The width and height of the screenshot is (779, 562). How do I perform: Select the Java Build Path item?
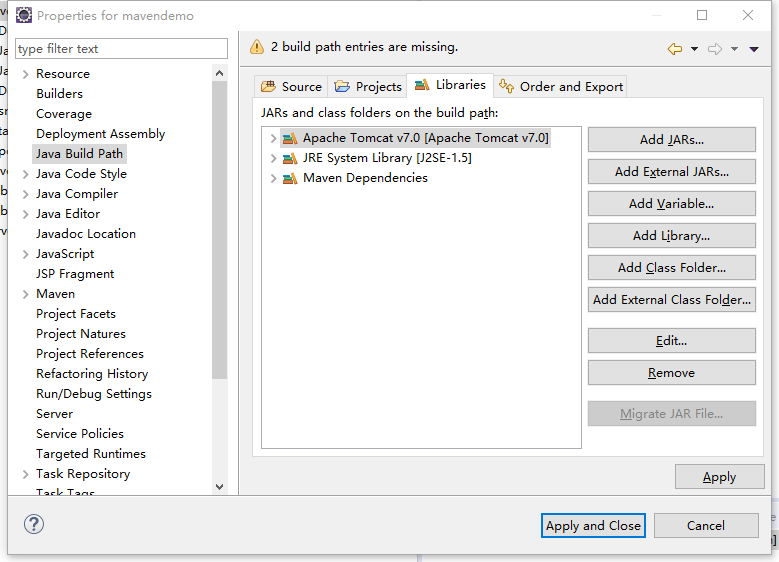pyautogui.click(x=79, y=154)
